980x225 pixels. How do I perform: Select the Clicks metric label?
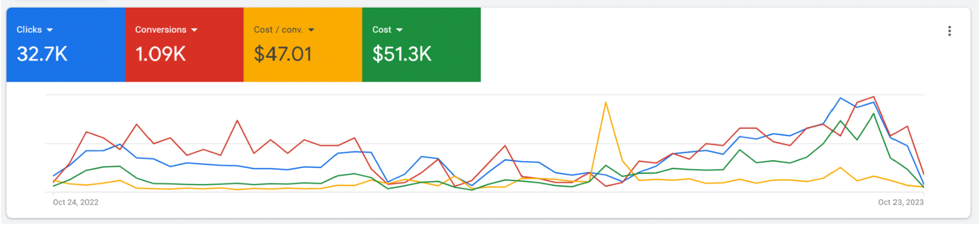point(29,30)
